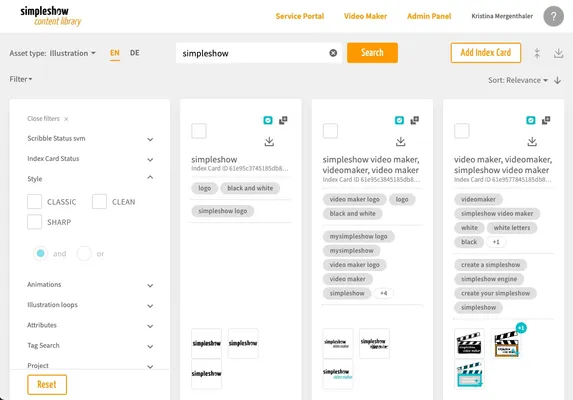Click the 'create a simpleshow' tag
This screenshot has width=573, height=400.
tap(490, 264)
